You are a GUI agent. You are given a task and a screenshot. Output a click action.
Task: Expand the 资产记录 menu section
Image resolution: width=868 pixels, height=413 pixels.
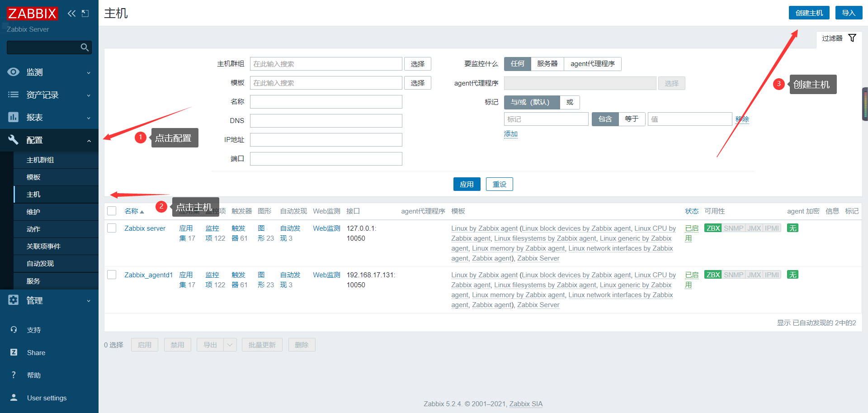tap(49, 95)
